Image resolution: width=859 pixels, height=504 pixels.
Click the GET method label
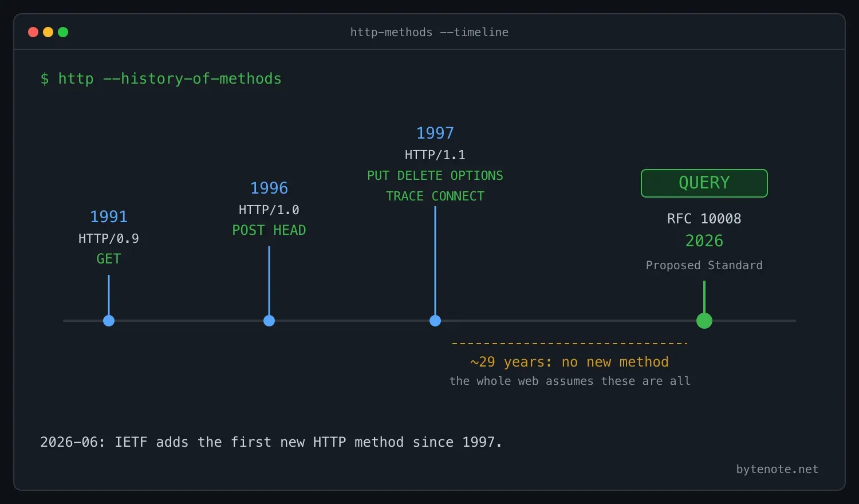point(109,259)
